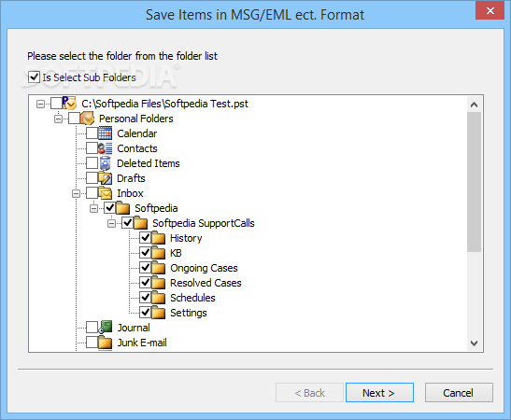Select the Resolved Cases label
This screenshot has height=420, width=511.
tap(206, 283)
